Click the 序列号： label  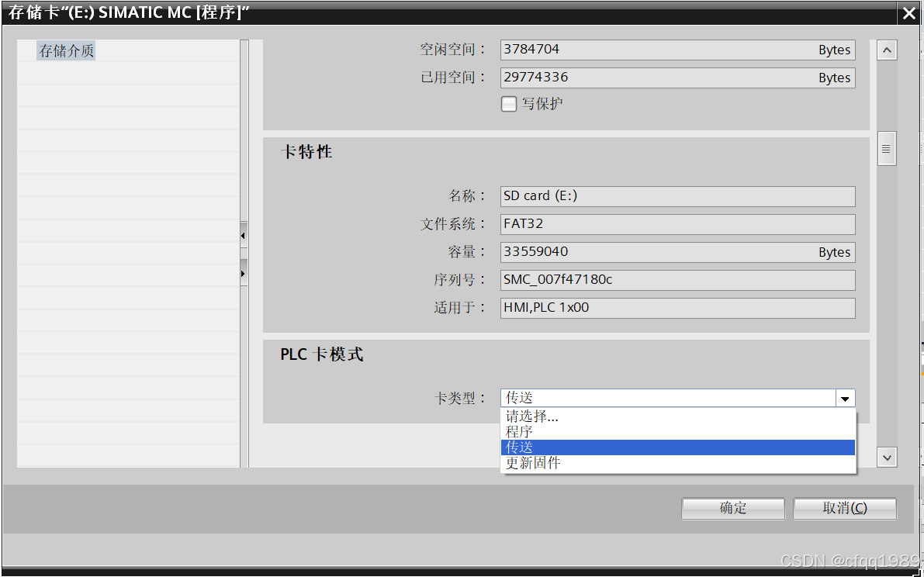coord(460,280)
